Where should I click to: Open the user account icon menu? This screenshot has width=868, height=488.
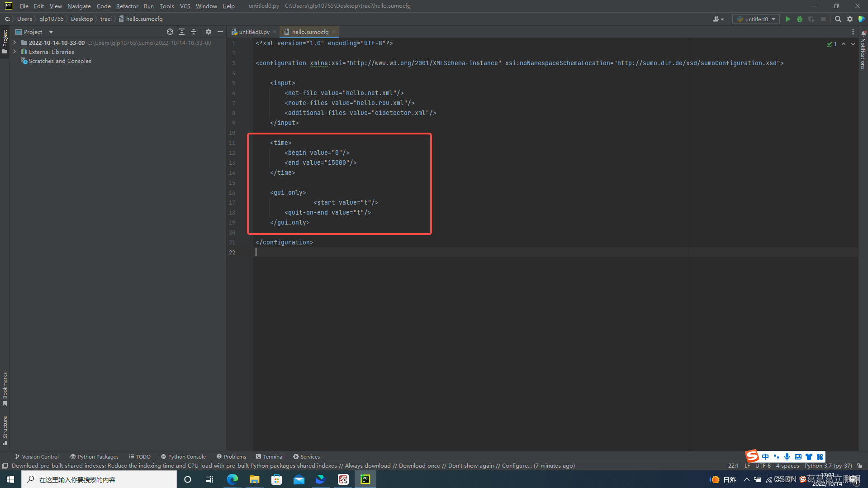pyautogui.click(x=718, y=19)
